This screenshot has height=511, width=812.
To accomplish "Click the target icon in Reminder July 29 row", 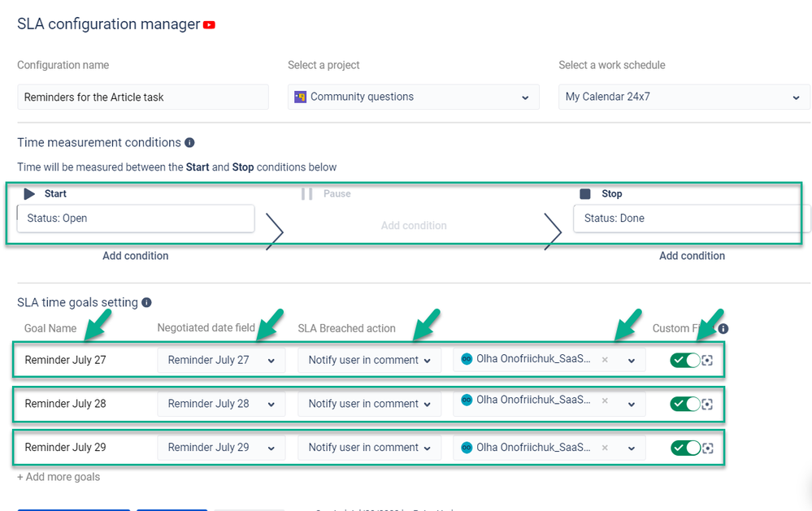I will (x=707, y=448).
